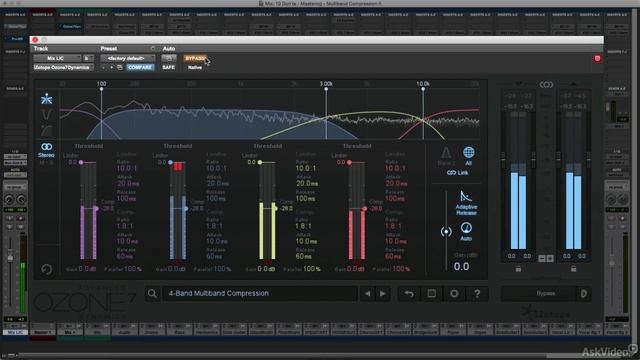
Task: Switch to Stereo processing mode
Action: (x=46, y=150)
